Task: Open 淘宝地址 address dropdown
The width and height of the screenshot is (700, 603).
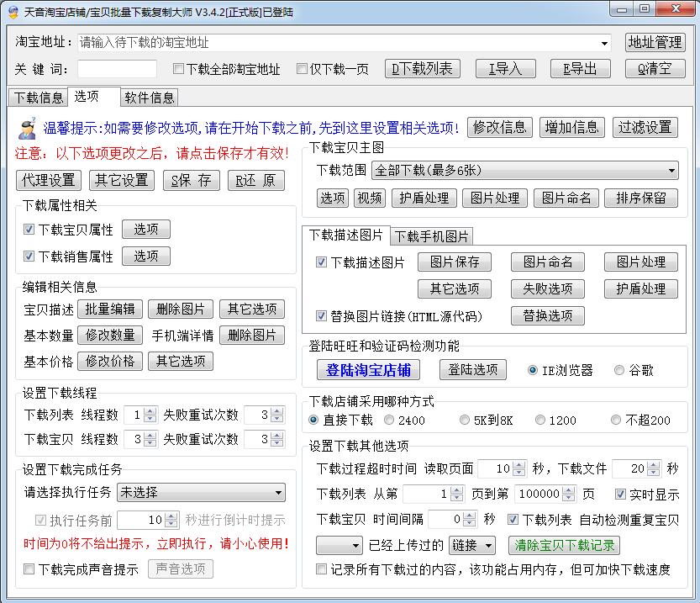Action: [x=604, y=44]
